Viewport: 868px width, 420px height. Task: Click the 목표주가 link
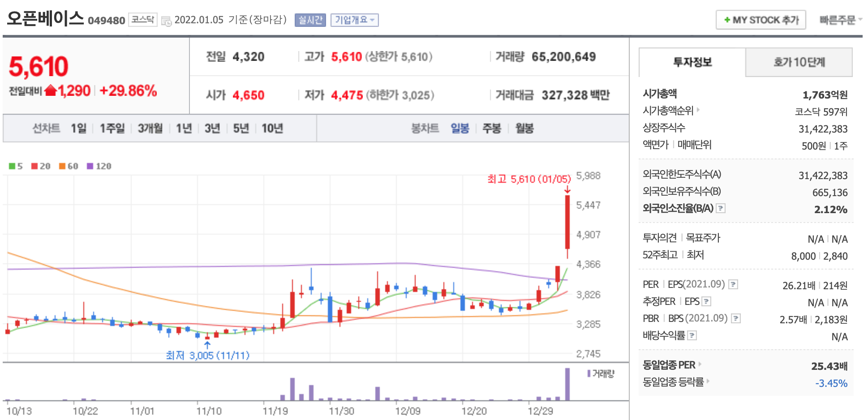pyautogui.click(x=703, y=238)
